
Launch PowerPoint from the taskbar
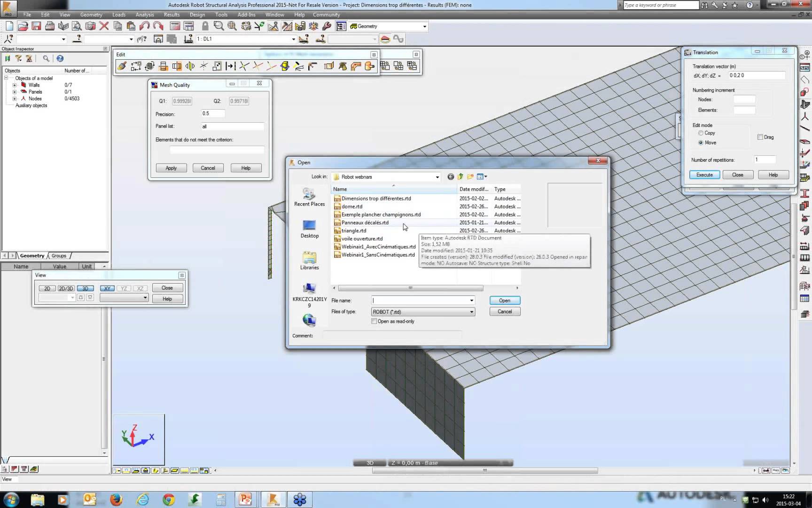point(244,499)
